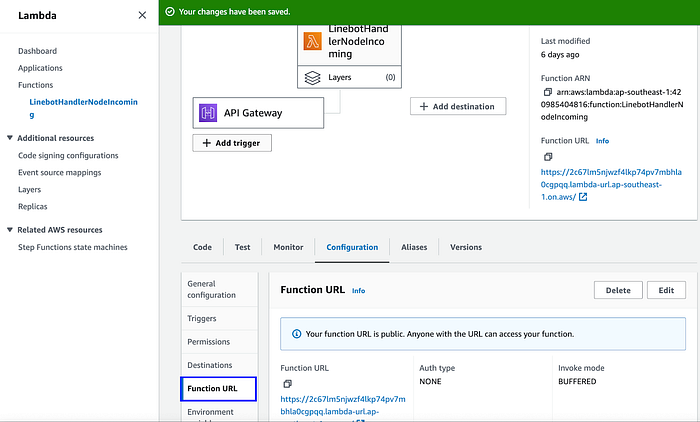Click the plus icon in Add destination

424,106
